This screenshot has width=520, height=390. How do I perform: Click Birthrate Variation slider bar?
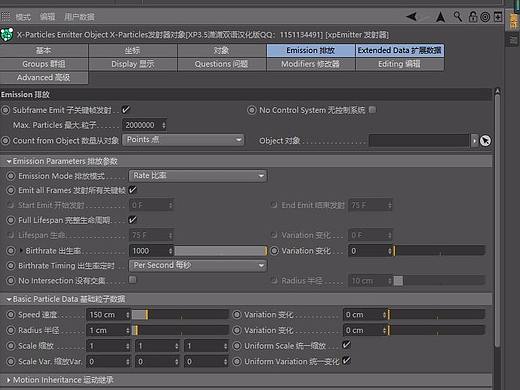(439, 251)
